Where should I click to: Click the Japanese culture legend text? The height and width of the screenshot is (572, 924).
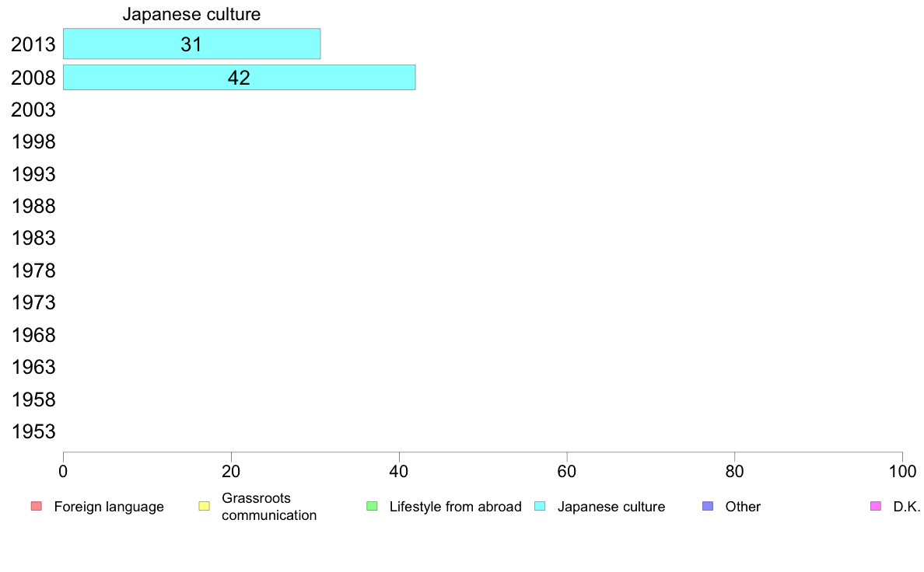[x=611, y=507]
